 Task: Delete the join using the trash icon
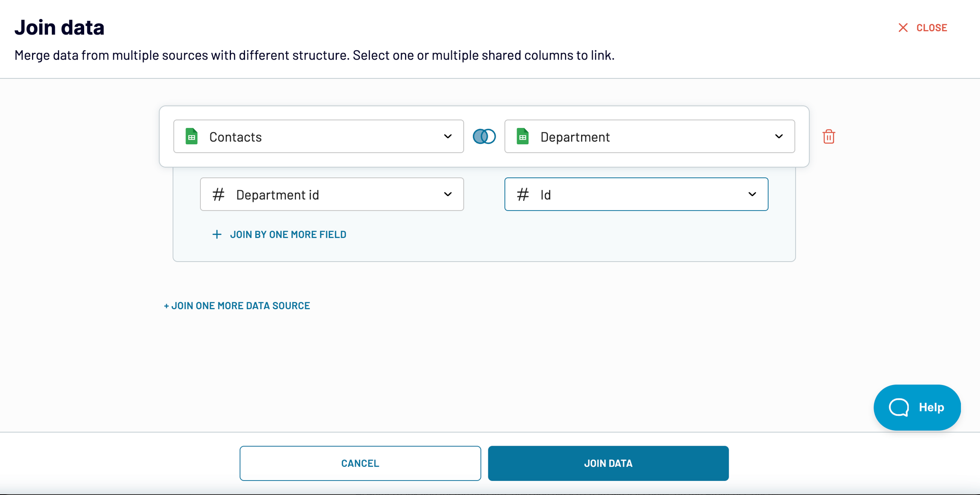coord(828,137)
